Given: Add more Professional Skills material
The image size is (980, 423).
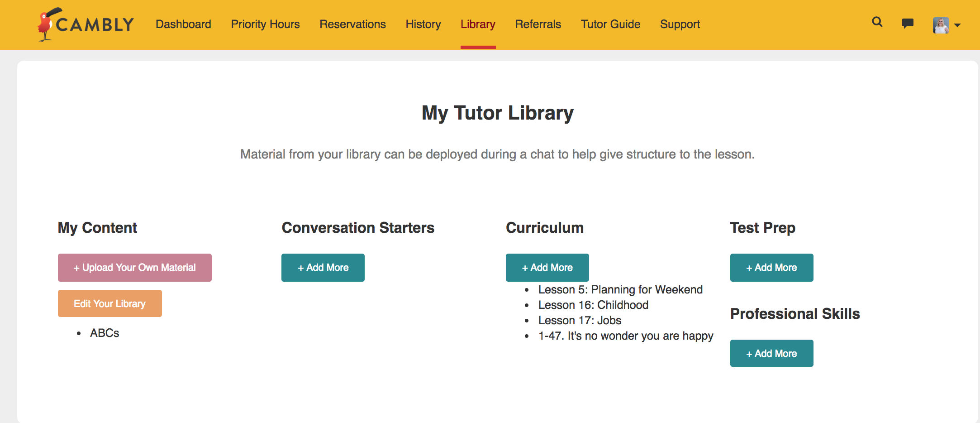Looking at the screenshot, I should click(772, 353).
